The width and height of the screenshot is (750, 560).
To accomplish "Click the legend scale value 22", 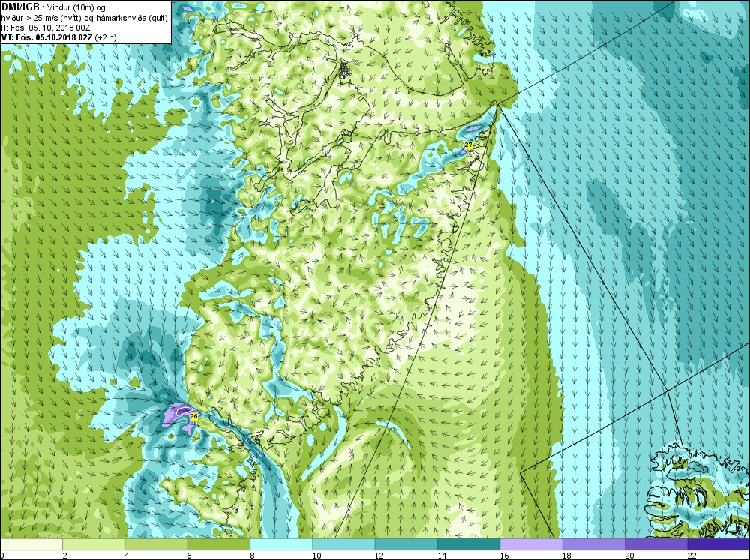I will tap(691, 556).
